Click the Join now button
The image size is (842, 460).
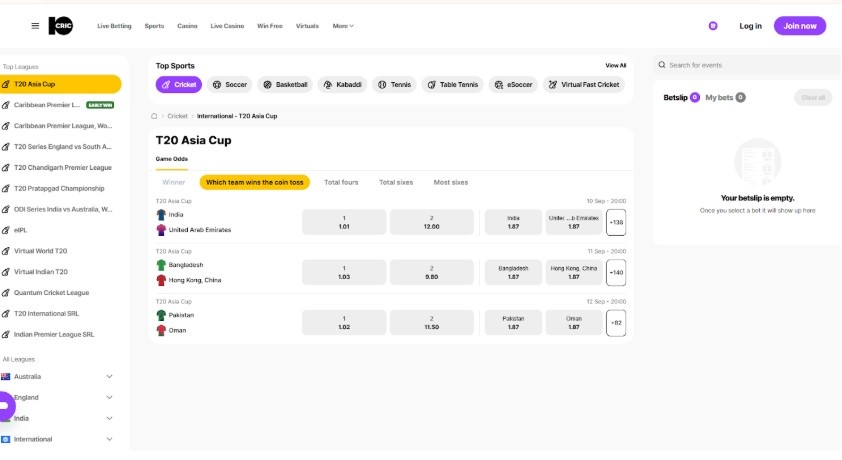click(x=800, y=26)
